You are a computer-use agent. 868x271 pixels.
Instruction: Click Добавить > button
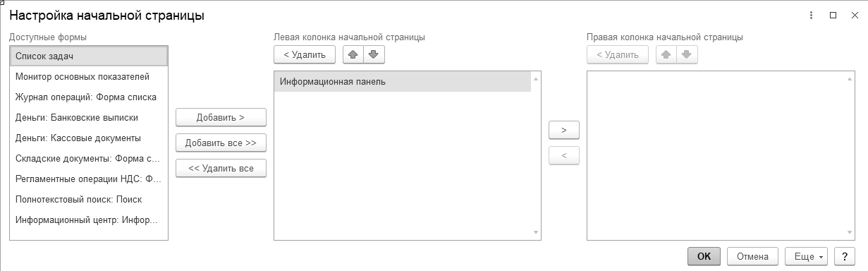click(221, 117)
